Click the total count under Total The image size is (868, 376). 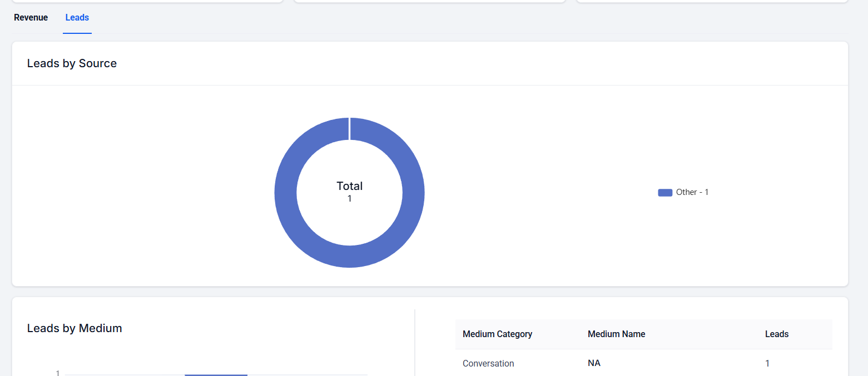pyautogui.click(x=349, y=199)
